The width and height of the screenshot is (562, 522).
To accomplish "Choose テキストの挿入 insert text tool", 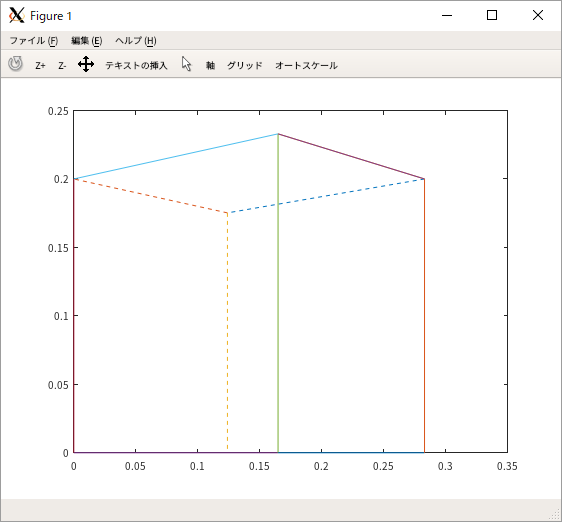I will pos(136,65).
